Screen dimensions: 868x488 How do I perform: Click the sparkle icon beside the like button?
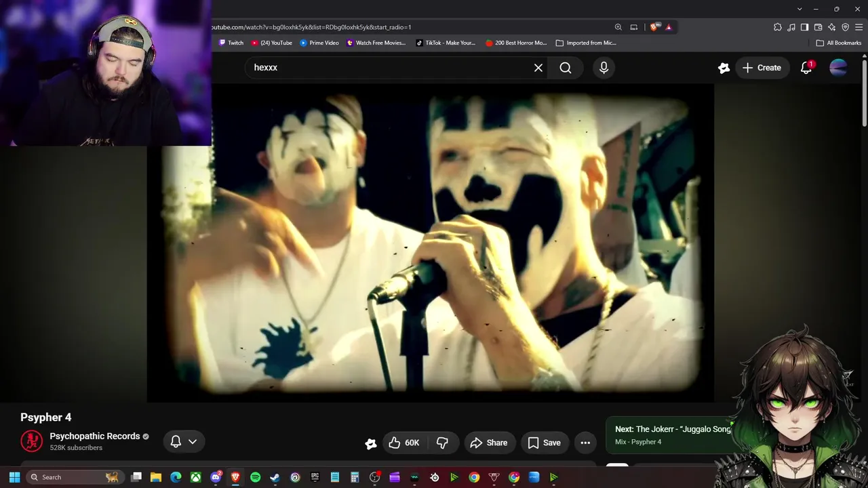pos(371,443)
